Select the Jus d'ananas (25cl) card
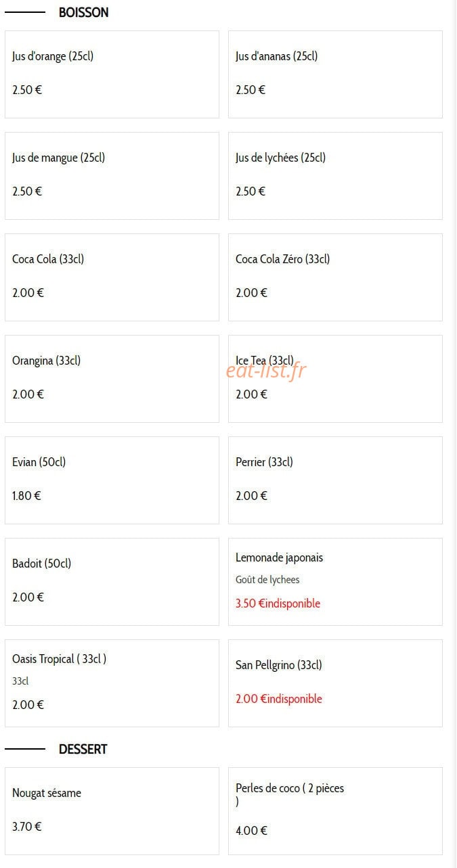The height and width of the screenshot is (868, 457). tap(335, 74)
